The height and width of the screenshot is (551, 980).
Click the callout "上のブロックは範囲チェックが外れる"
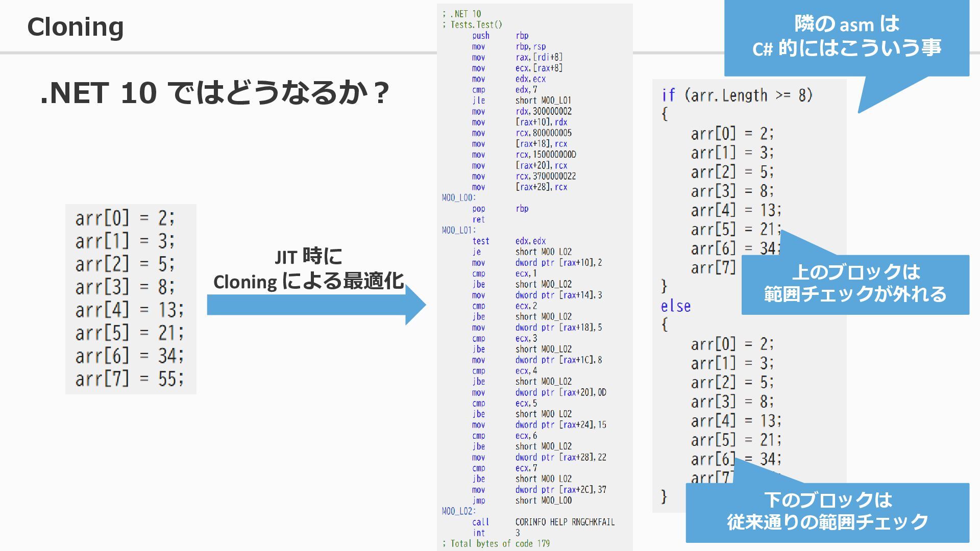click(855, 284)
